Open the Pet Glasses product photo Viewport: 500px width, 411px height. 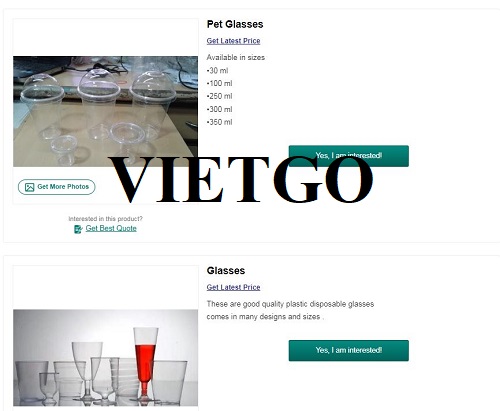105,111
